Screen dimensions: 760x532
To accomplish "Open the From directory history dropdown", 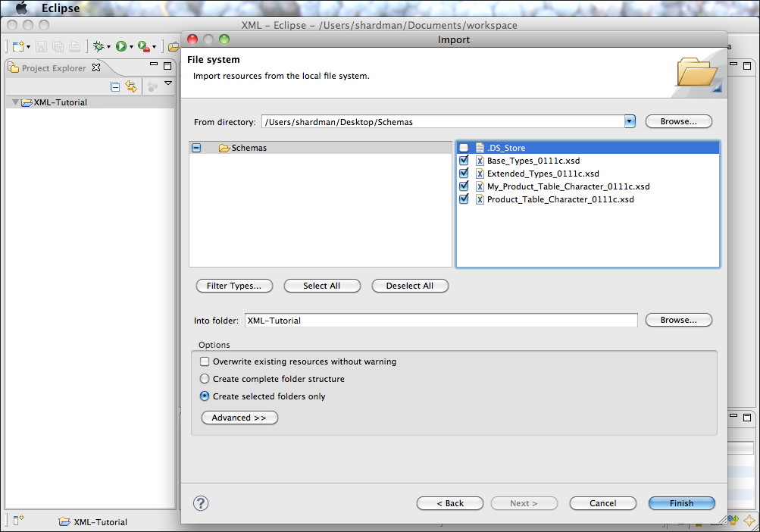I will pyautogui.click(x=630, y=121).
